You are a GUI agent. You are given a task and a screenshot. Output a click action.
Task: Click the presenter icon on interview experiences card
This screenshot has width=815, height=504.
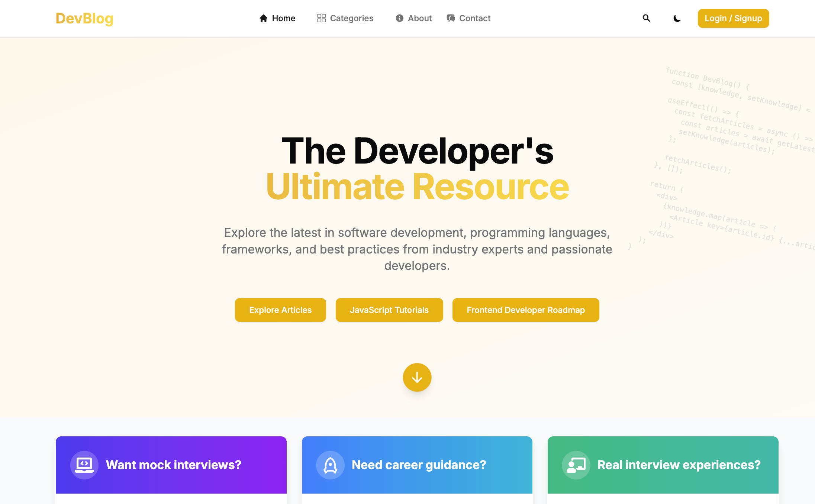[x=576, y=465]
